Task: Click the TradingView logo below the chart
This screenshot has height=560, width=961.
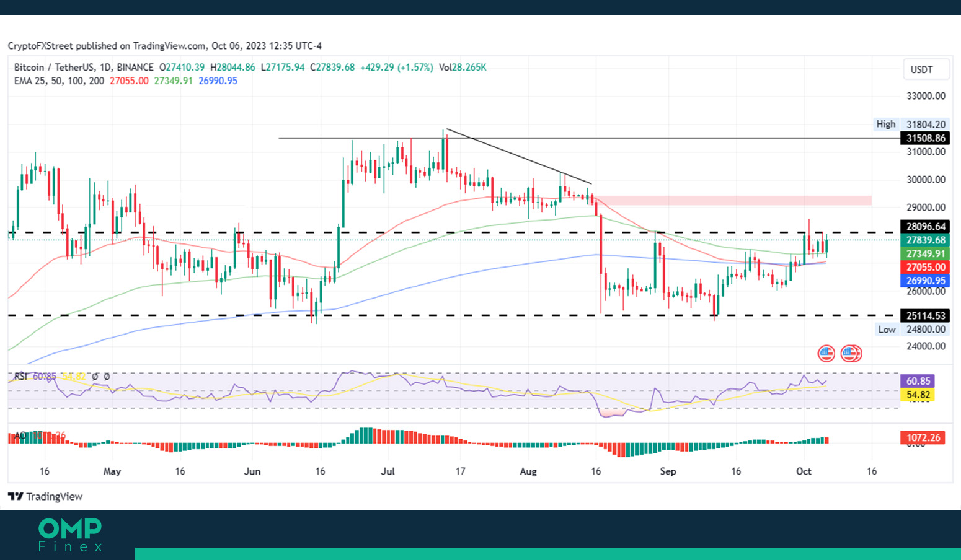Action: pos(45,496)
